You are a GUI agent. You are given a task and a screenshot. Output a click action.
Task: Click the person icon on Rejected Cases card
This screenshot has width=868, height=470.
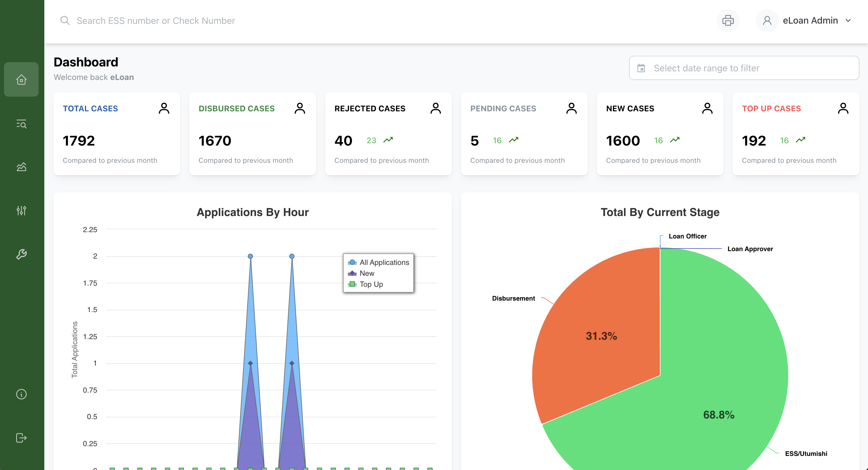coord(436,108)
